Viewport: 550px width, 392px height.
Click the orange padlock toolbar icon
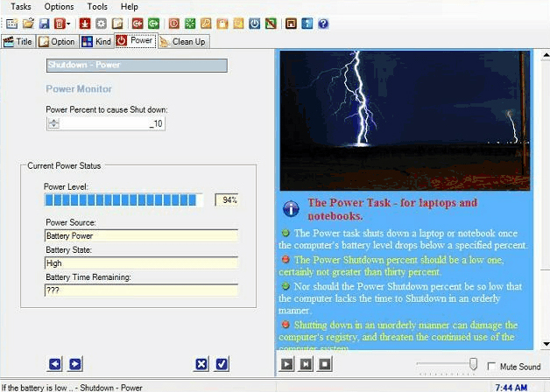tap(222, 24)
